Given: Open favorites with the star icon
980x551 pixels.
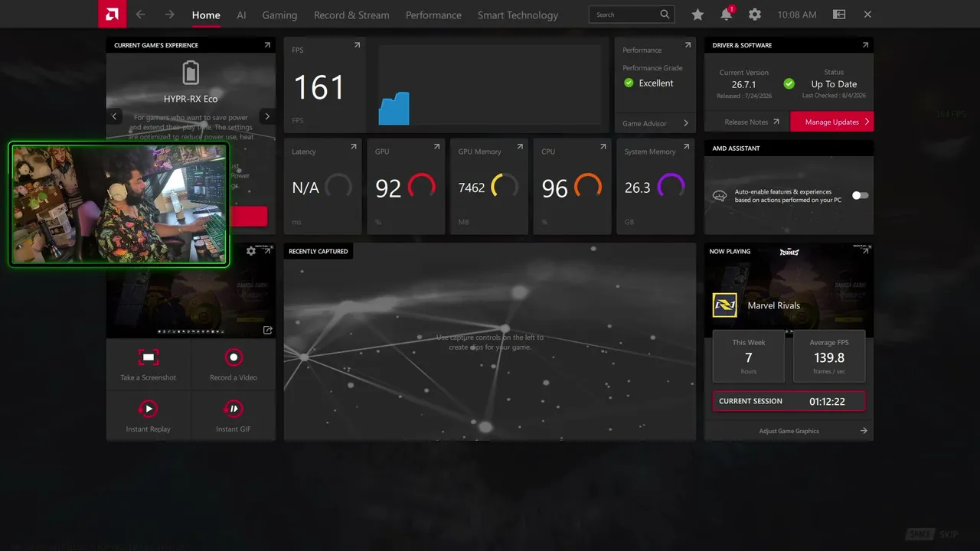Looking at the screenshot, I should click(x=697, y=15).
